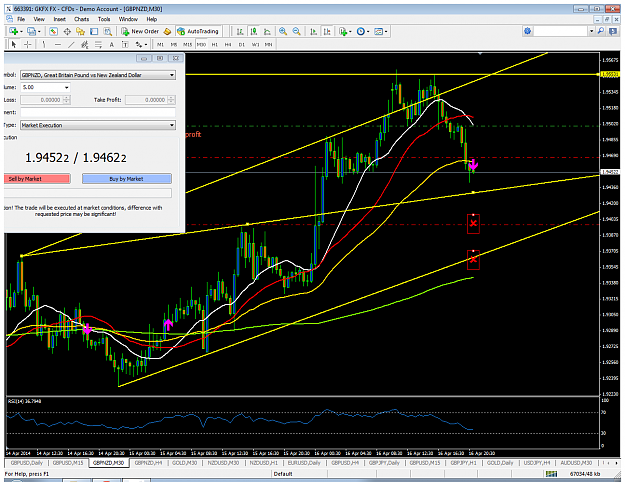This screenshot has height=482, width=625.
Task: Select the crosshair tool
Action: [x=28, y=45]
